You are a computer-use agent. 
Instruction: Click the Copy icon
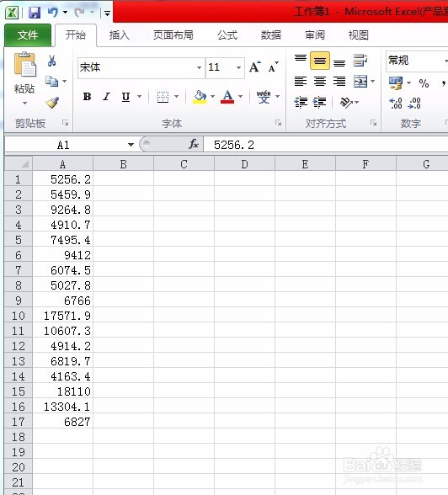[x=51, y=82]
